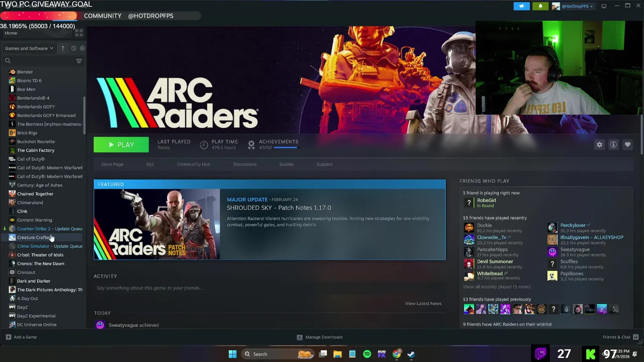644x362 pixels.
Task: Switch to Big Picture mode via monitor icon
Action: pos(604,6)
